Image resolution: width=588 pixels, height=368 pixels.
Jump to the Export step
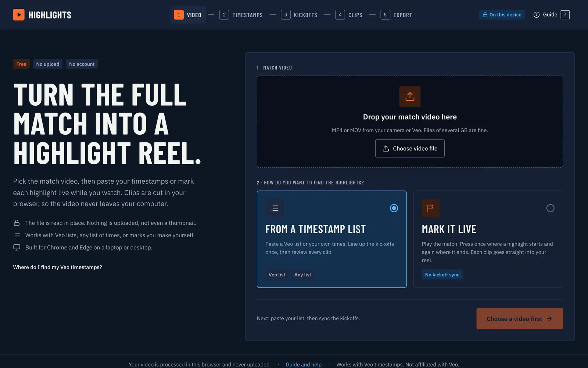coord(397,15)
